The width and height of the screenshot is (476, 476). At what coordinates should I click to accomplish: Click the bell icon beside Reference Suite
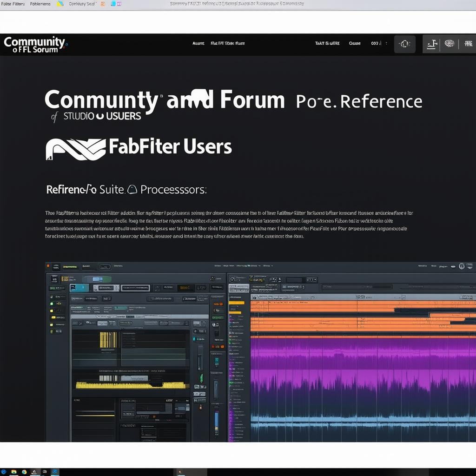[x=132, y=189]
